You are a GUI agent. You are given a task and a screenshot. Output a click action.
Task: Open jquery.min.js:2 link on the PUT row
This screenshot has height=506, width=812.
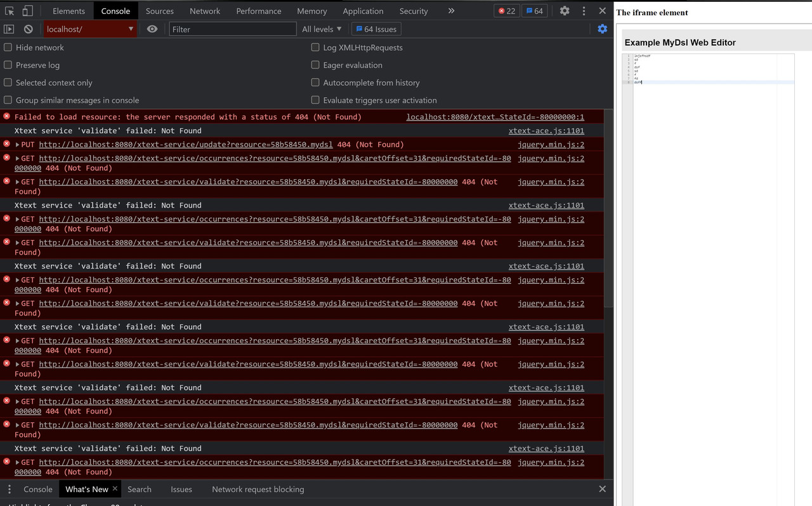click(551, 145)
